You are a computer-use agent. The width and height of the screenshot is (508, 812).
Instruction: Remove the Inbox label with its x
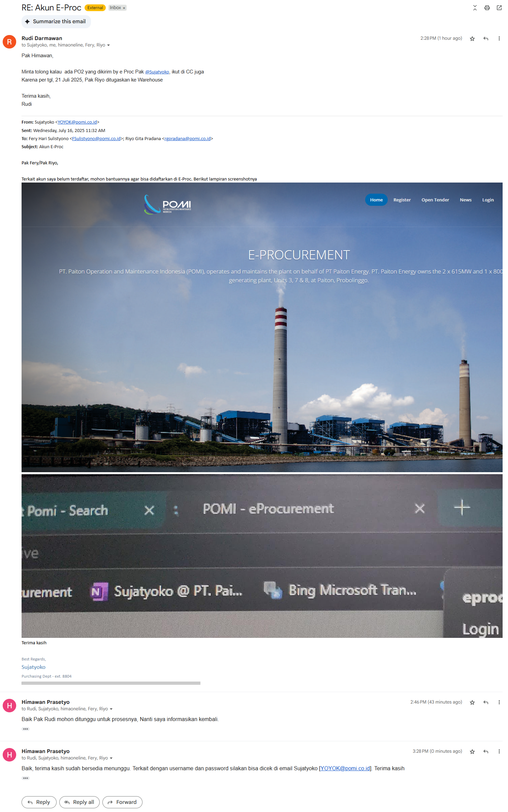124,8
